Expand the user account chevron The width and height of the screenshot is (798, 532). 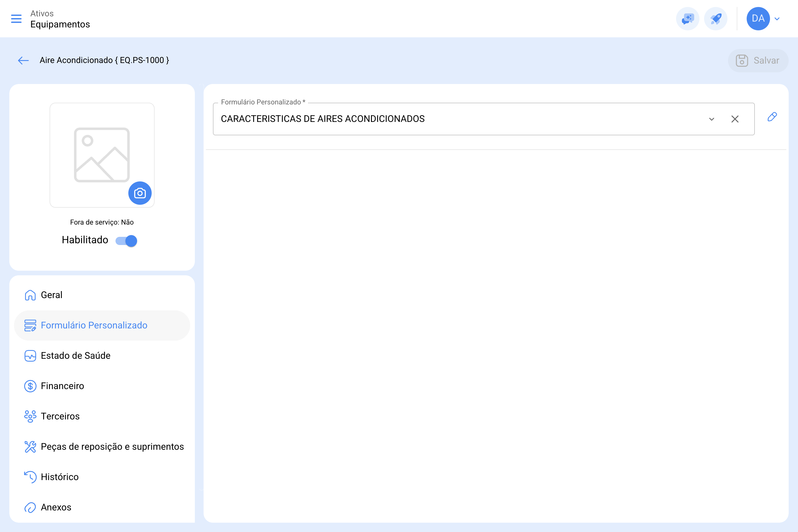(777, 19)
